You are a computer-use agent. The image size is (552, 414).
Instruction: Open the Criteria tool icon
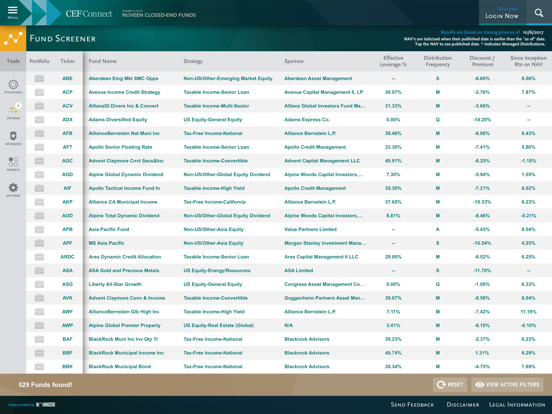13,112
